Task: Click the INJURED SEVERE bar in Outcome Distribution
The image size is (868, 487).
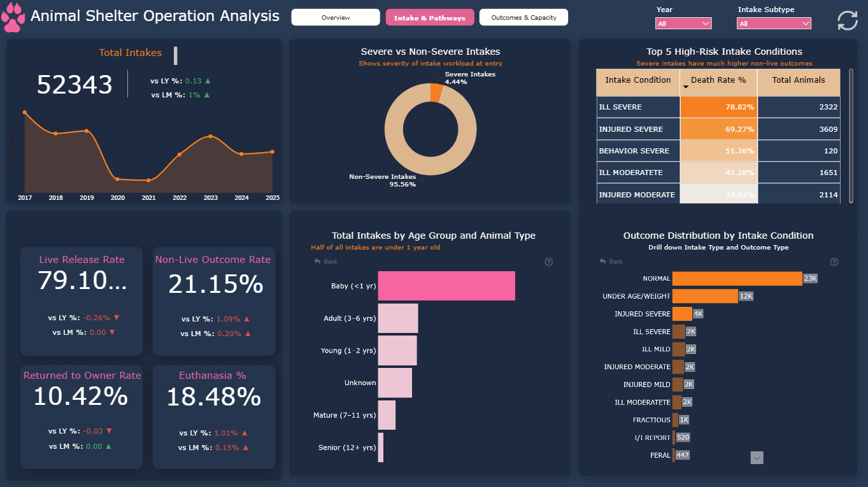Action: [682, 314]
